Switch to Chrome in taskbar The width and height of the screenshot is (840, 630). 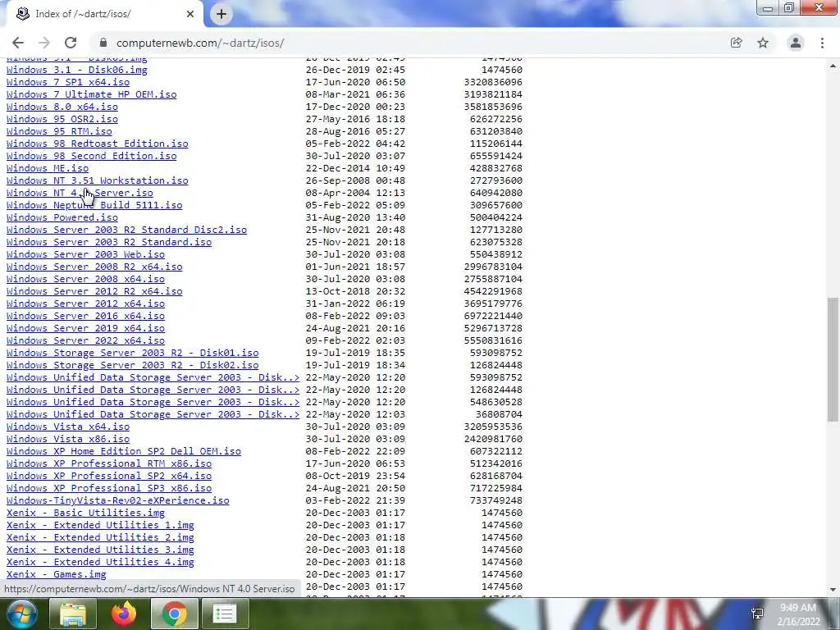coord(175,614)
